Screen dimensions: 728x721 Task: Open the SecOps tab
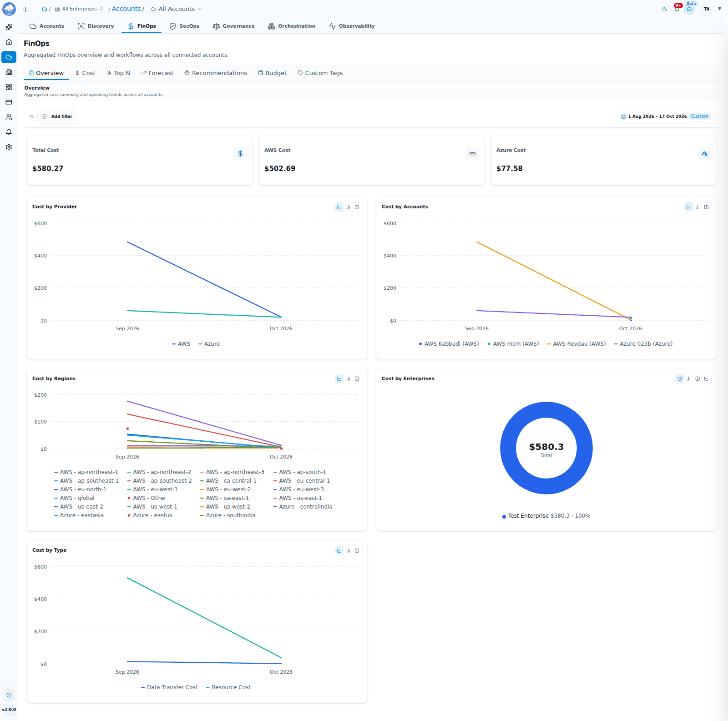point(184,26)
